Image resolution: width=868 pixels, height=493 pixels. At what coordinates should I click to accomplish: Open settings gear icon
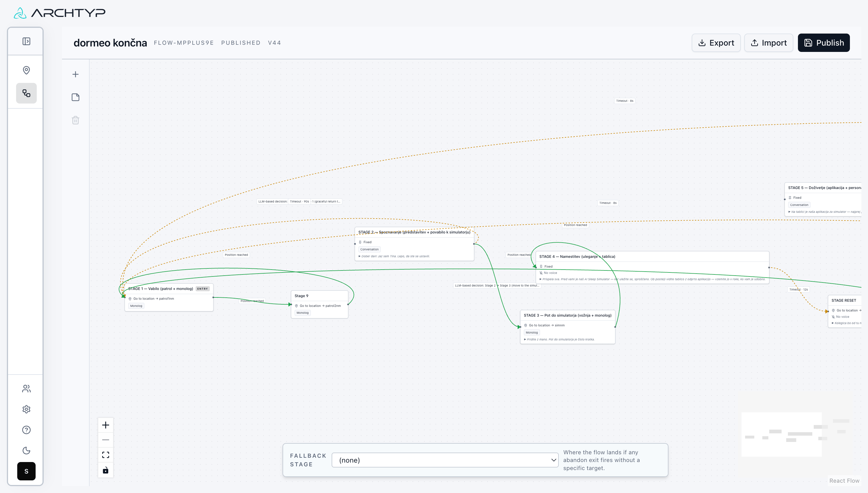click(x=26, y=409)
